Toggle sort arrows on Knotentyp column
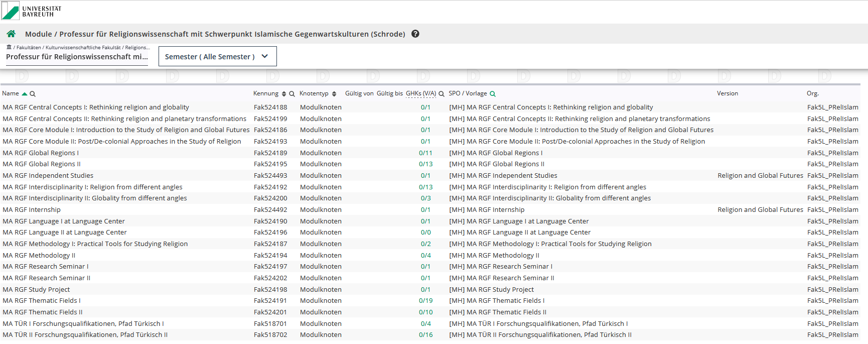 [x=334, y=94]
